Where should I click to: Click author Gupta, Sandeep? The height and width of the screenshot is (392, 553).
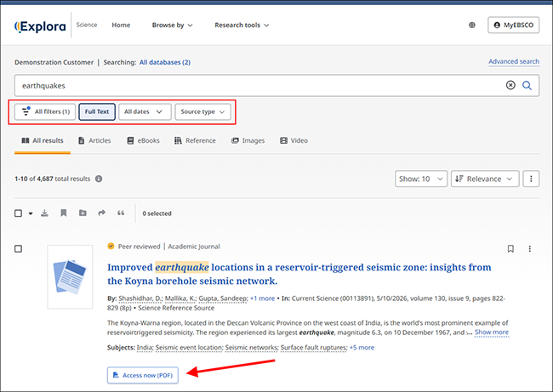point(223,298)
